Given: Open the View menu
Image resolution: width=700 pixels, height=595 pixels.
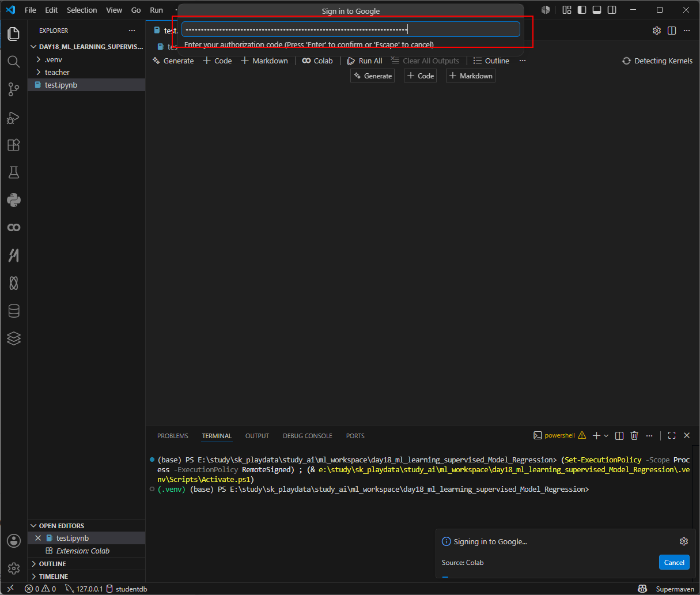Looking at the screenshot, I should [x=114, y=10].
